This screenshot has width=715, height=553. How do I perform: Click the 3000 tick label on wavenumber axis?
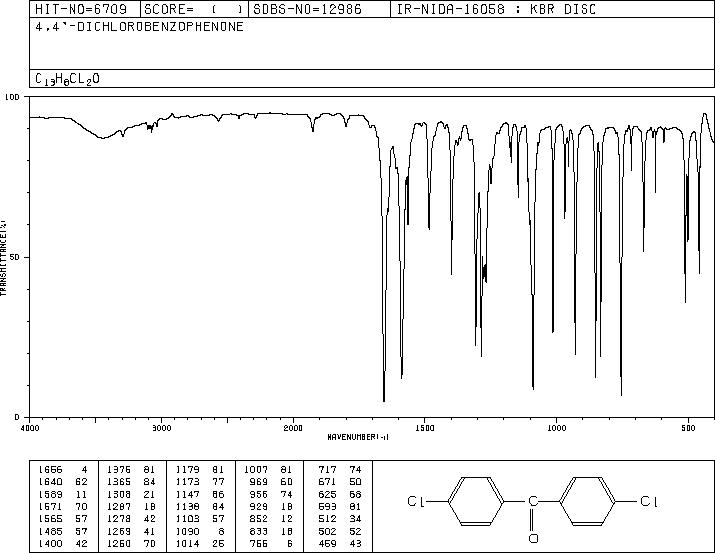pos(161,428)
